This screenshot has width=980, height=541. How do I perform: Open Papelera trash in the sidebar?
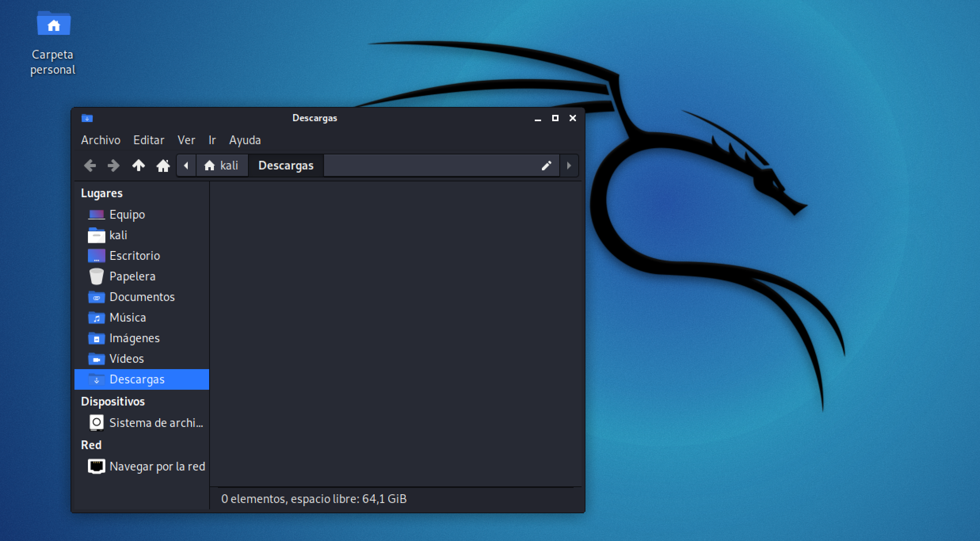click(x=132, y=276)
